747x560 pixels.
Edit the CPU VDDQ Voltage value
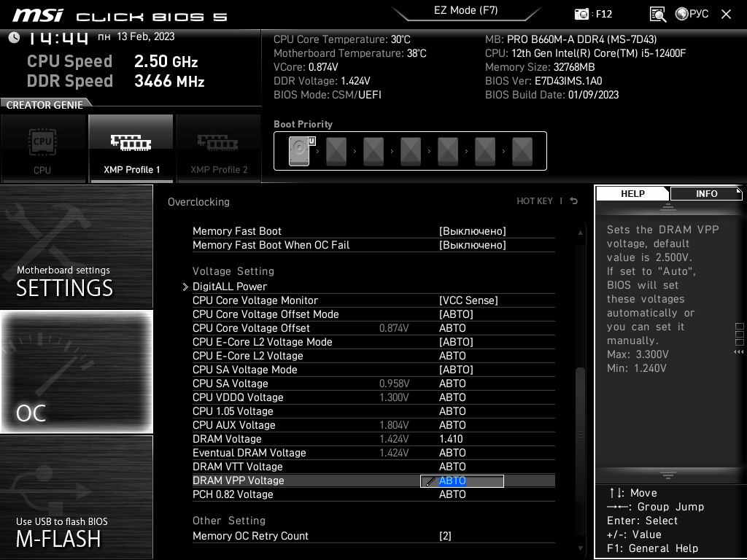tap(452, 397)
